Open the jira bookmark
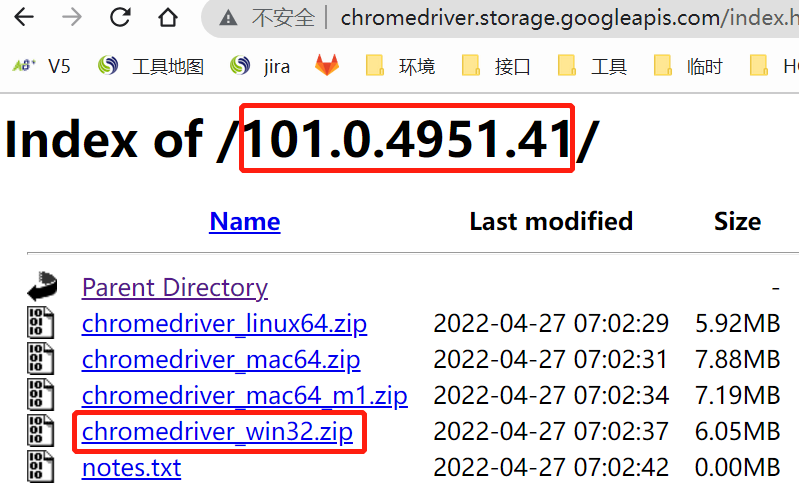 [260, 66]
